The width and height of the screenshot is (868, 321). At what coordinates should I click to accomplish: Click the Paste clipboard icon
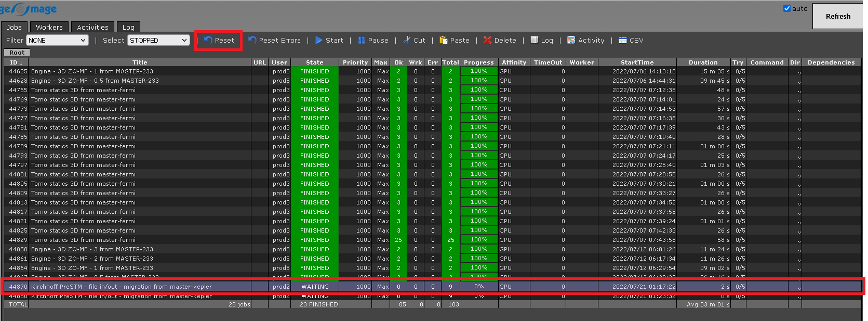point(444,40)
